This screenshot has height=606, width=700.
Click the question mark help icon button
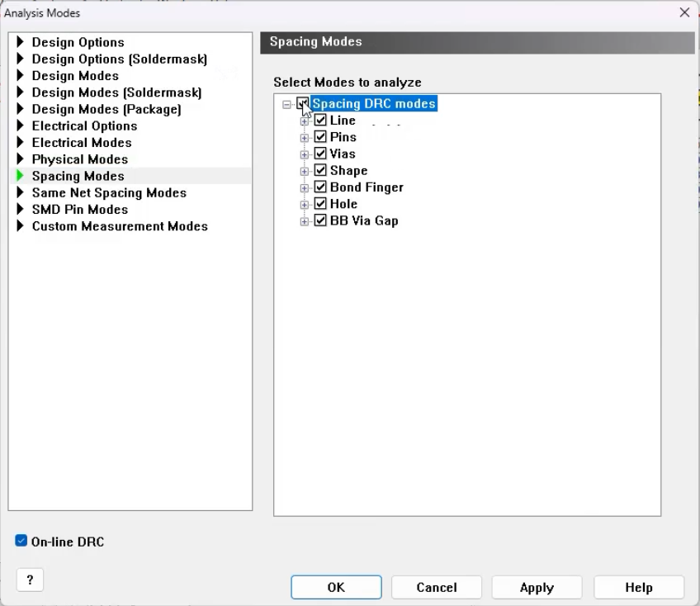[30, 580]
